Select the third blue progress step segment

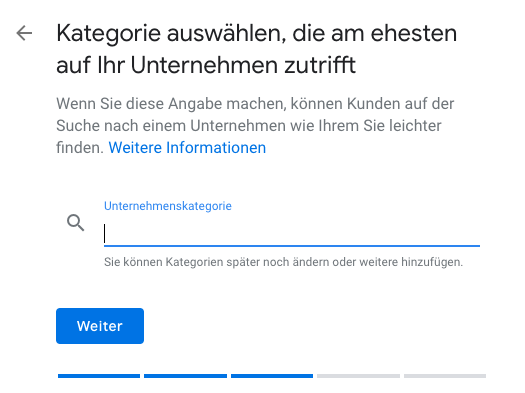(x=272, y=376)
